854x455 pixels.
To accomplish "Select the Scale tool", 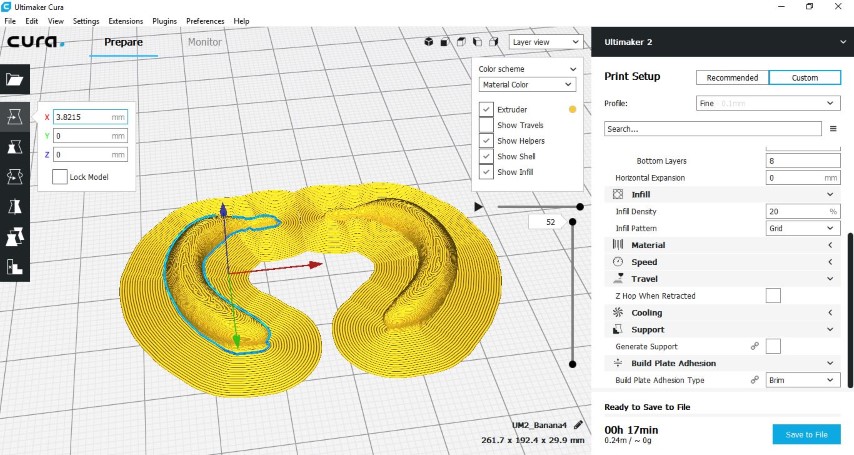I will 15,146.
